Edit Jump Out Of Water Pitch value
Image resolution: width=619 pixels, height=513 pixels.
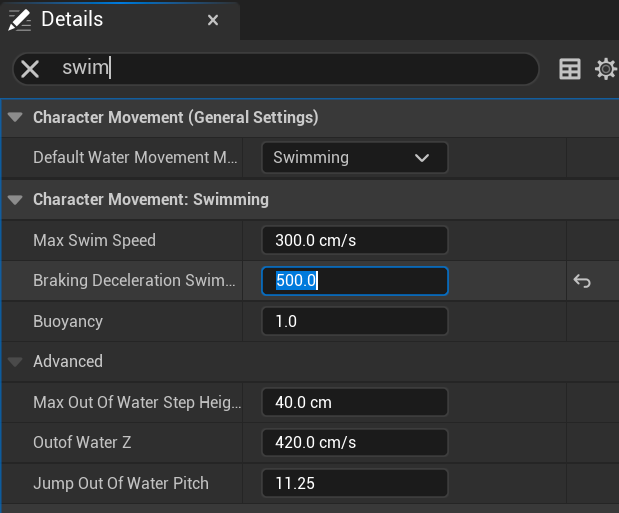[354, 483]
